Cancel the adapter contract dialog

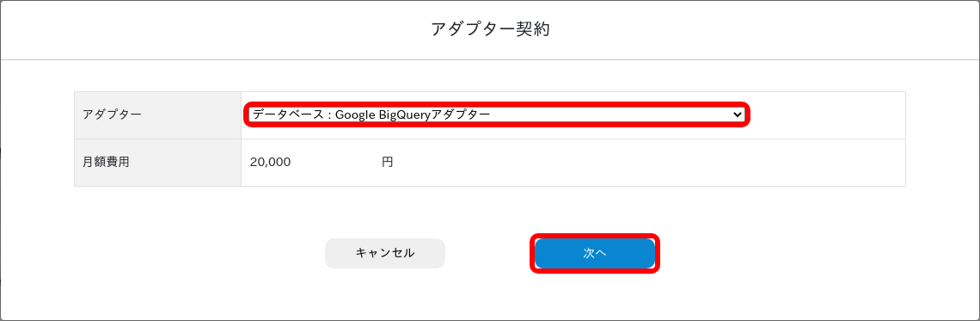[x=384, y=253]
